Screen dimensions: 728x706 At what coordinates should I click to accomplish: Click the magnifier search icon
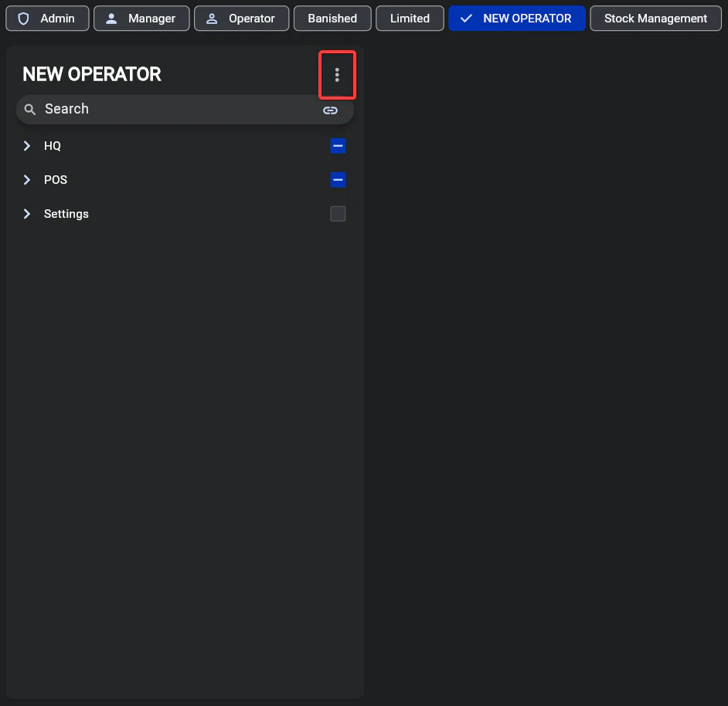pyautogui.click(x=30, y=110)
